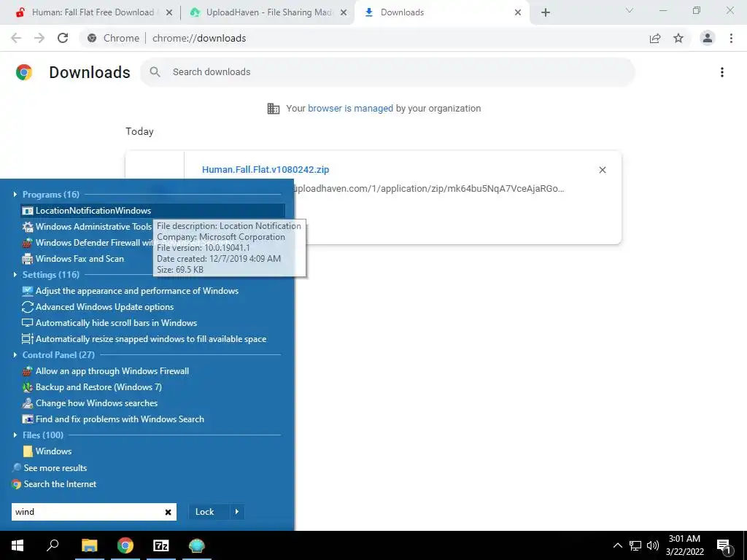The width and height of the screenshot is (747, 560).
Task: Remove Human.Fall.Flat zip from downloads list
Action: click(602, 170)
